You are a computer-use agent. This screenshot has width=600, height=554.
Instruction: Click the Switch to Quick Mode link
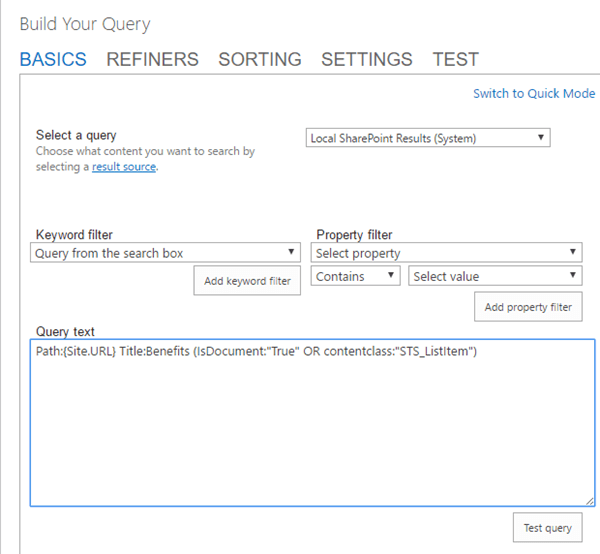coord(534,93)
